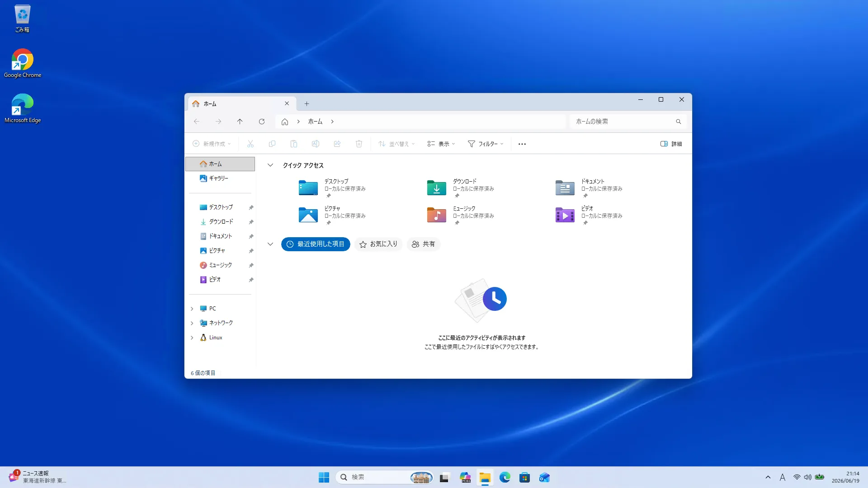This screenshot has width=868, height=488.
Task: Click ホーム breadcrumb in address bar
Action: tap(315, 122)
